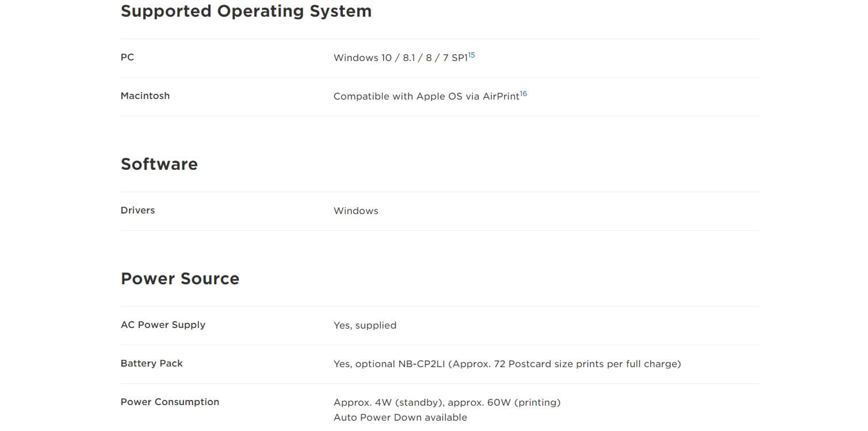Screen dimensions: 868x431
Task: Click the Battery Pack row label
Action: point(151,364)
